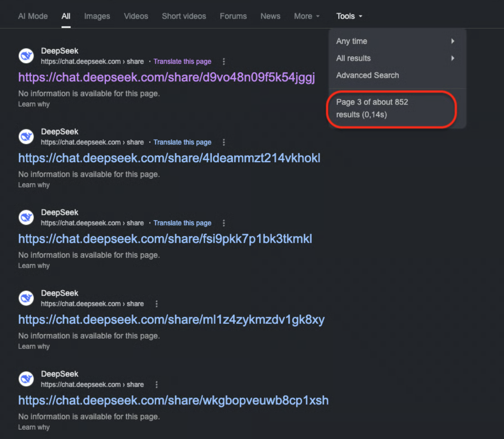Click DeepSeek site name of wkgbopveuwb8cp1xsh result
Viewport: 504px width, 439px height.
pos(59,374)
